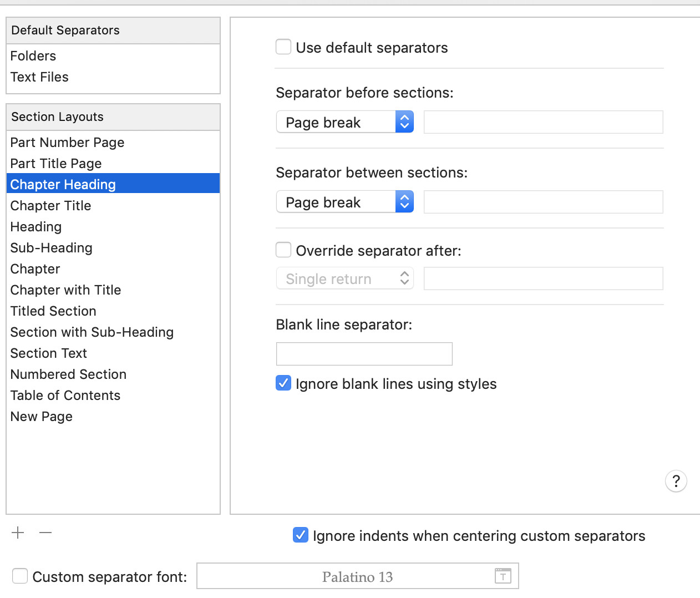Select Text Files in Default Separators
The image size is (700, 598).
[39, 77]
